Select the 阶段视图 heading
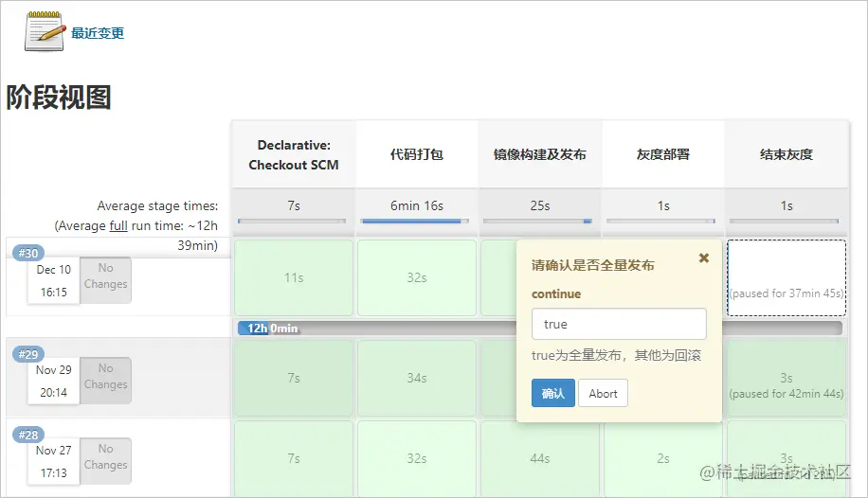The width and height of the screenshot is (868, 498). [59, 98]
